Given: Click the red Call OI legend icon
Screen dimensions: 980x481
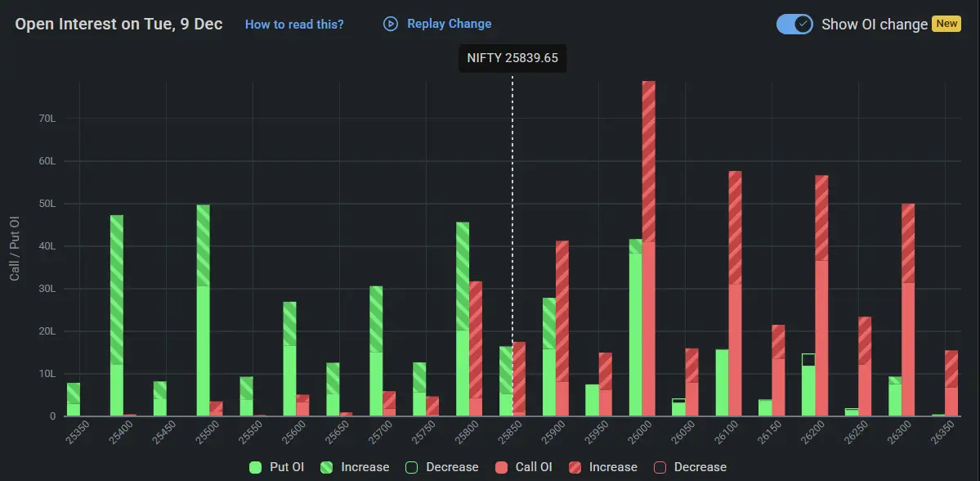Looking at the screenshot, I should point(501,466).
